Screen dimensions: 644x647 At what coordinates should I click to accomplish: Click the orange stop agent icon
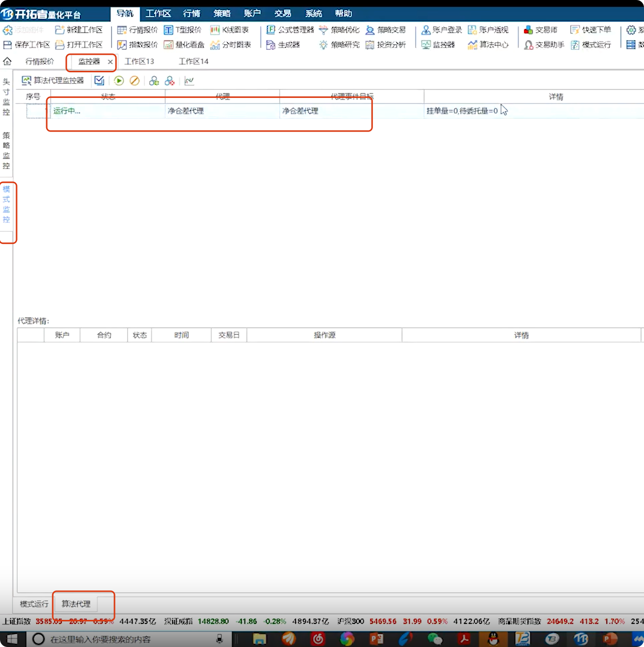(x=135, y=81)
